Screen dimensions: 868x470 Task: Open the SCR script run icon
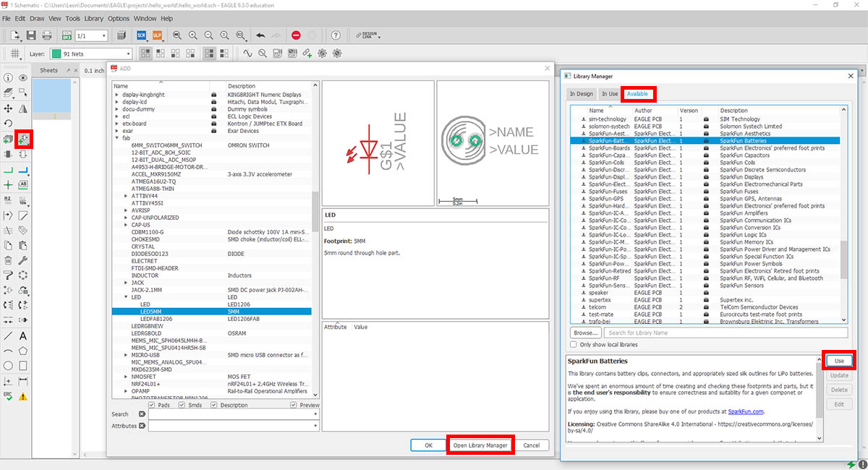pos(142,35)
